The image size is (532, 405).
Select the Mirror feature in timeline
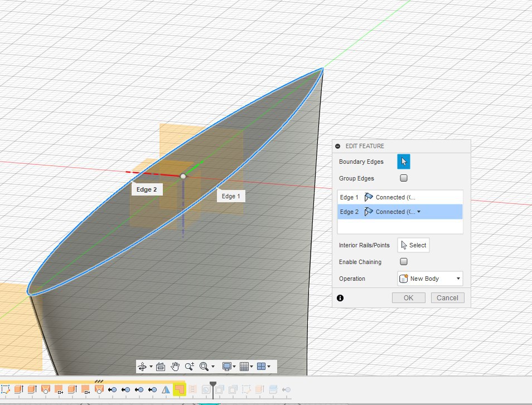point(166,390)
